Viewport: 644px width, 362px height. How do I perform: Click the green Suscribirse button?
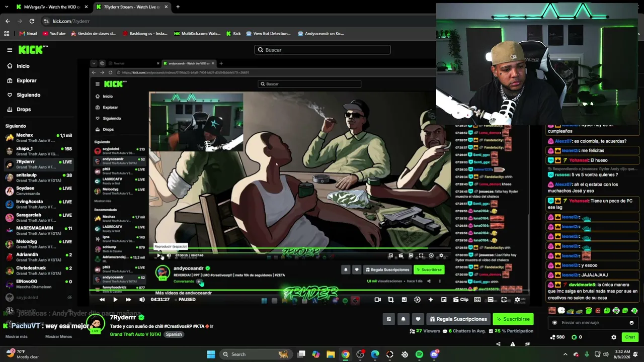[513, 319]
